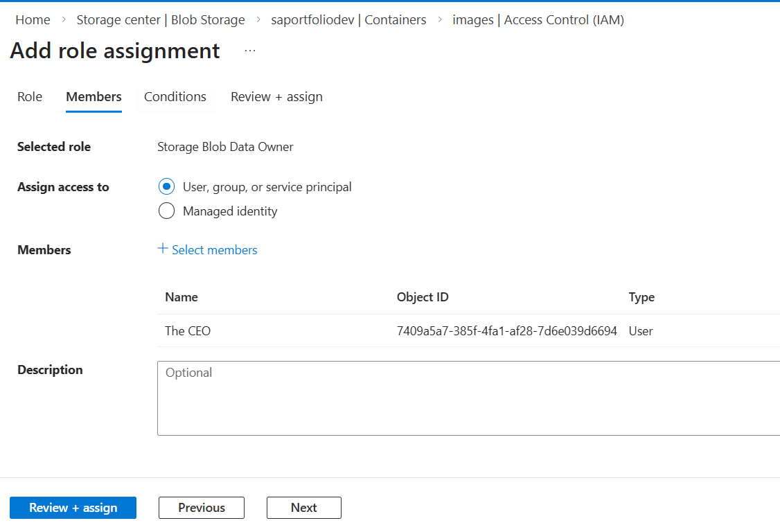Click the plus Select members link
The width and height of the screenshot is (780, 532).
point(208,250)
